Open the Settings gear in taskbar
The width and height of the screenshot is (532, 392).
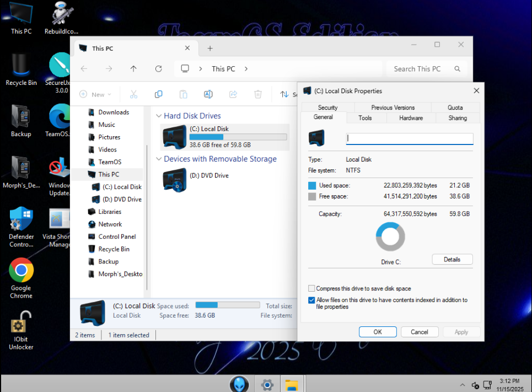pos(267,384)
